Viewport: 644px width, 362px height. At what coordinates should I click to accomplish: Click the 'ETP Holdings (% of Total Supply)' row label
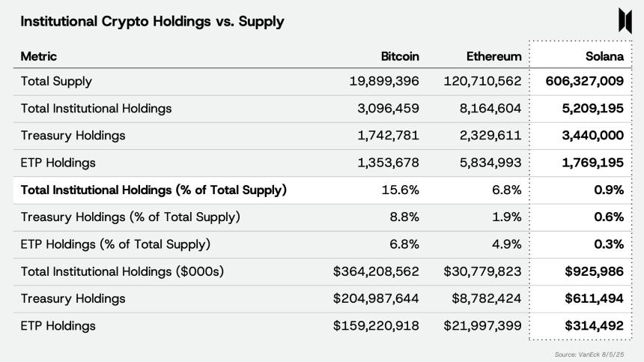(115, 244)
